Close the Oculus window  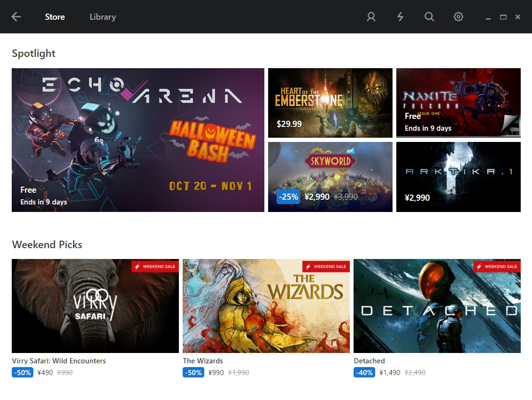pos(518,16)
